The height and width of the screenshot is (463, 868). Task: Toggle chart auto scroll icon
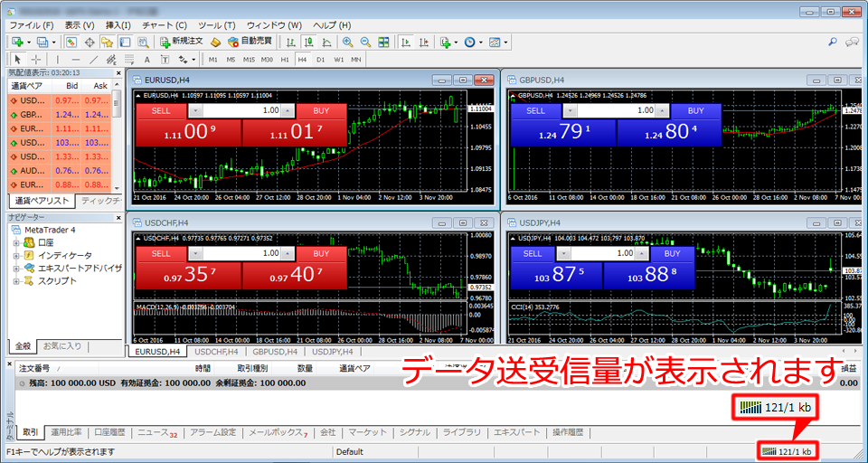406,42
